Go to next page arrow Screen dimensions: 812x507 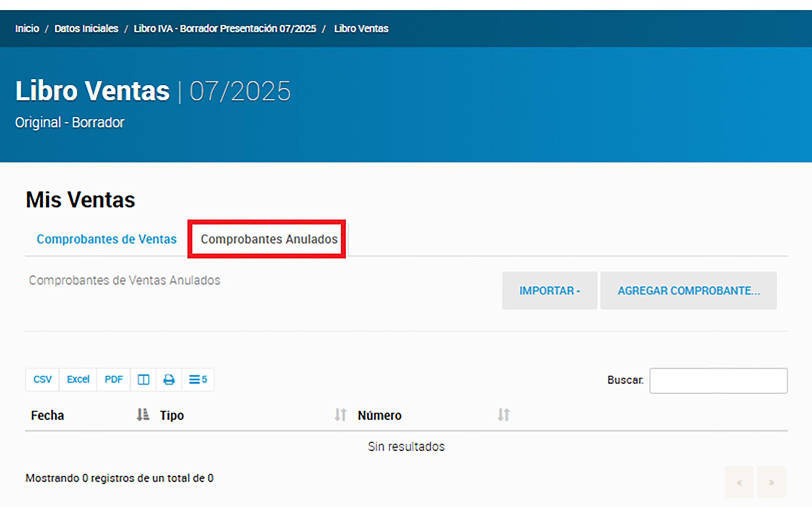click(x=771, y=482)
